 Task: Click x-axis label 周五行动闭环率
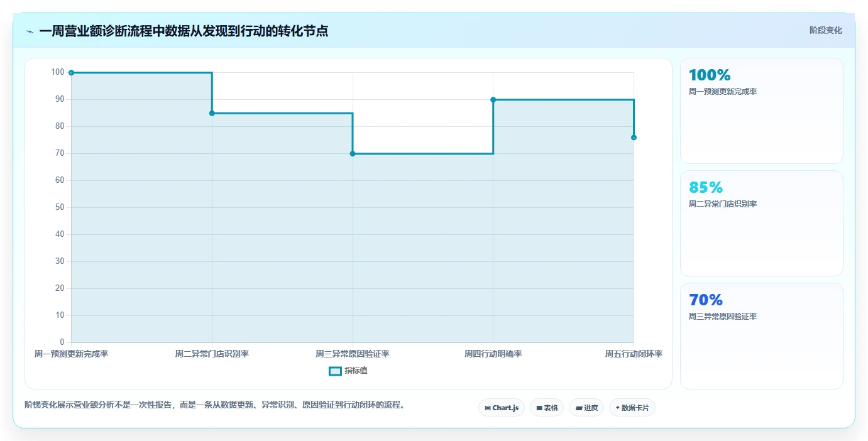634,354
